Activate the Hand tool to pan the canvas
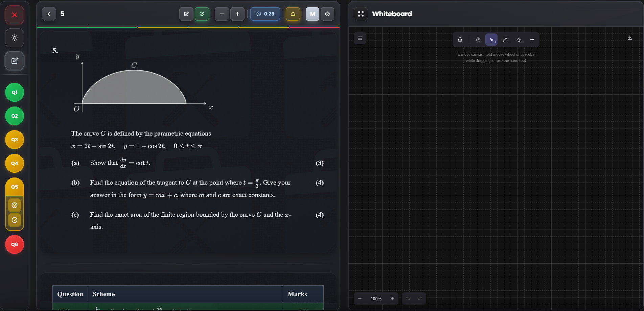Image resolution: width=644 pixels, height=311 pixels. tap(478, 40)
